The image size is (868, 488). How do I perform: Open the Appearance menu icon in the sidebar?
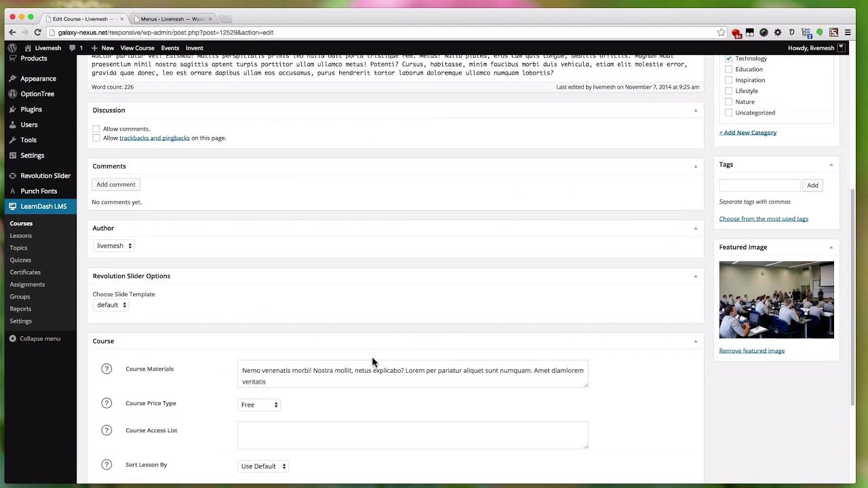click(x=13, y=79)
